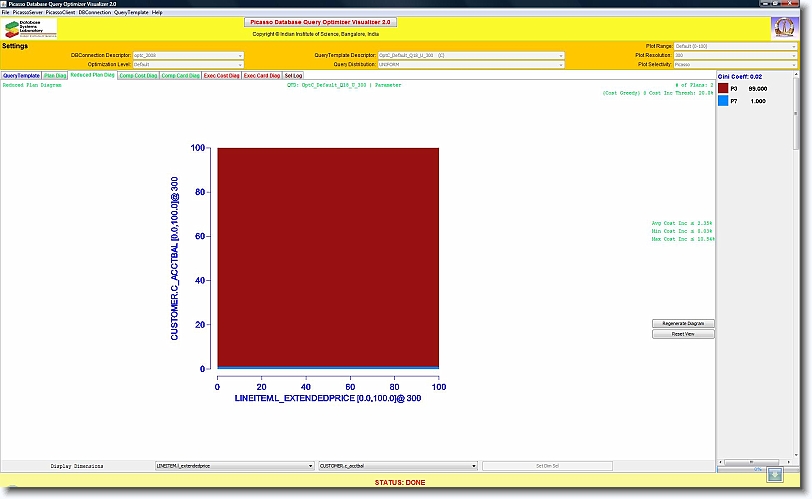The height and width of the screenshot is (499, 812).
Task: Open the LINEITEM.l_extendedprice dimension dropdown
Action: [234, 466]
